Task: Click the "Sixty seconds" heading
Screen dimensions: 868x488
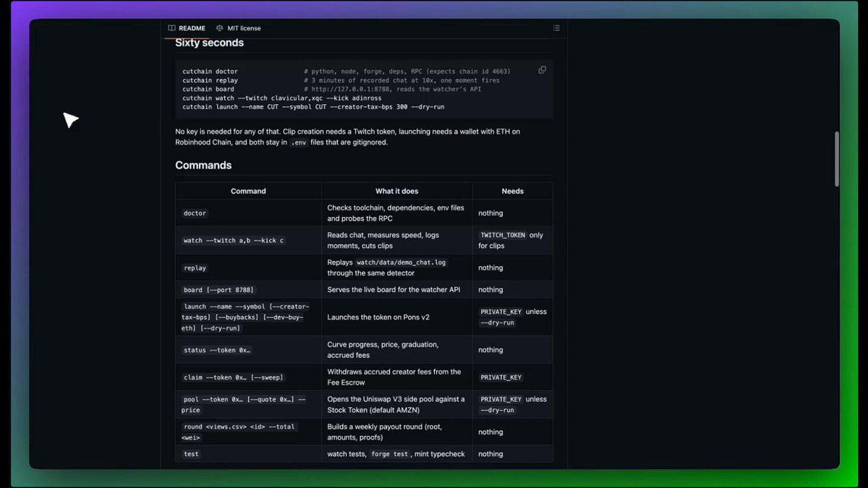Action: (x=210, y=43)
